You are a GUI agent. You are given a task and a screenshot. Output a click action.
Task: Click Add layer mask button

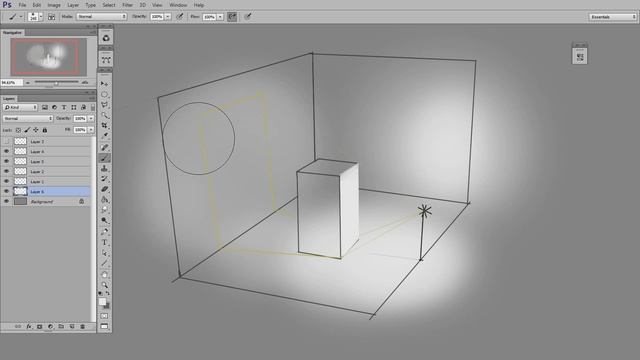(x=40, y=327)
